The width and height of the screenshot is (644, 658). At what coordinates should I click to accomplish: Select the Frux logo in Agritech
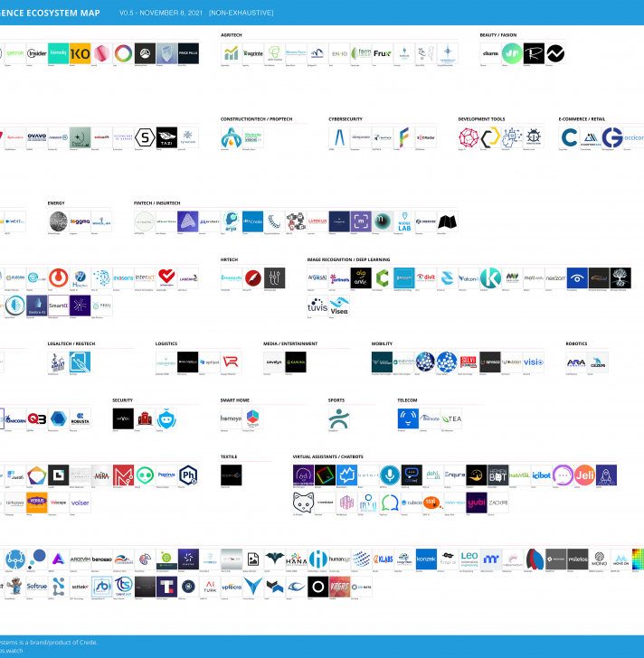tap(383, 53)
